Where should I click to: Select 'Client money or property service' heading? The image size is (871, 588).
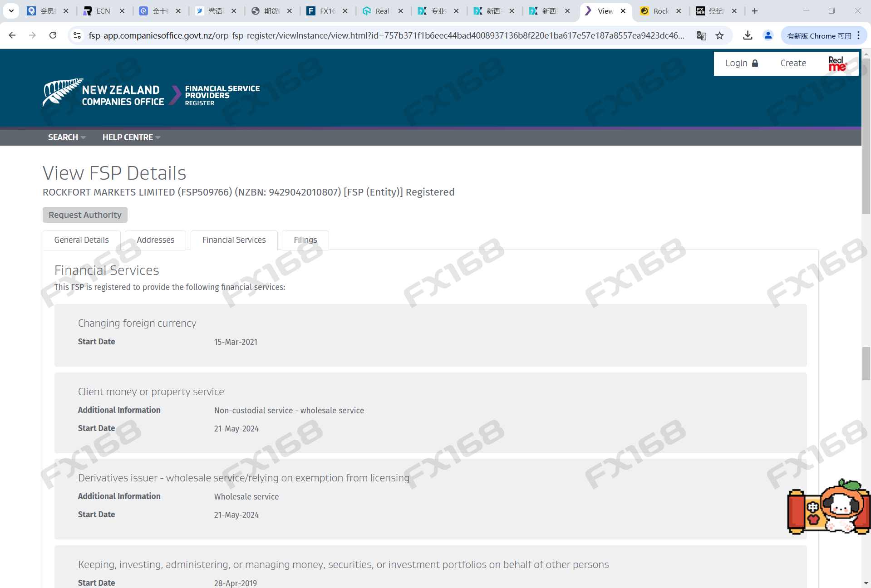(151, 392)
